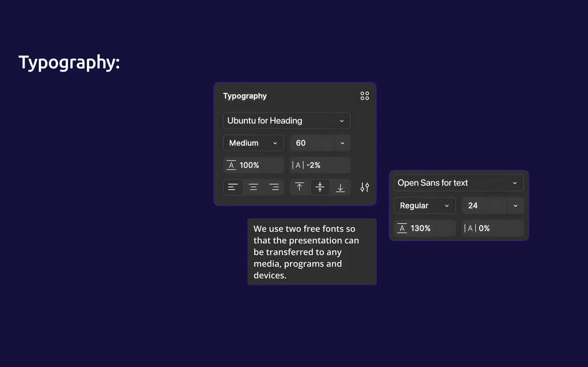Open the Regular font weight dropdown

[425, 206]
